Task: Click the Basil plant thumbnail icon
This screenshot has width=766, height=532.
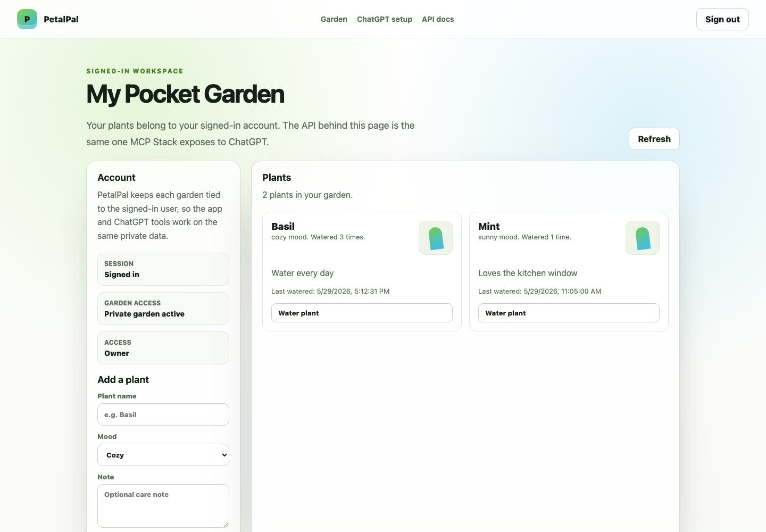Action: tap(436, 238)
